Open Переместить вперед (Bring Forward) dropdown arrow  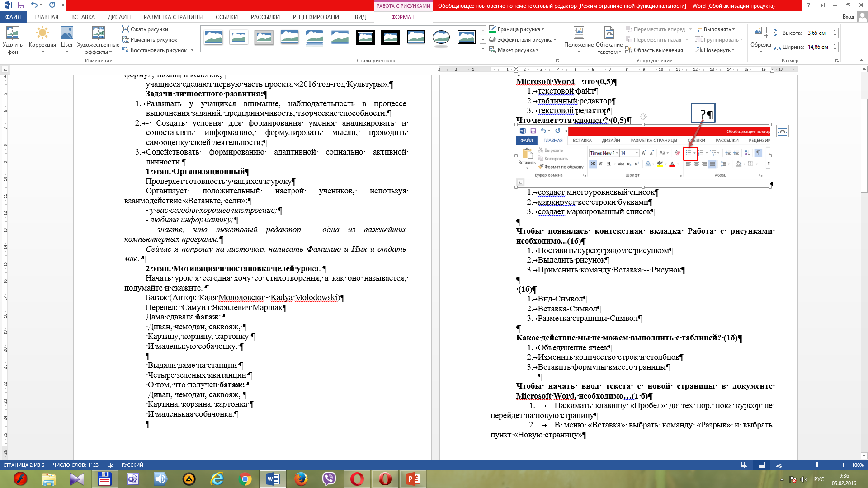click(x=690, y=29)
